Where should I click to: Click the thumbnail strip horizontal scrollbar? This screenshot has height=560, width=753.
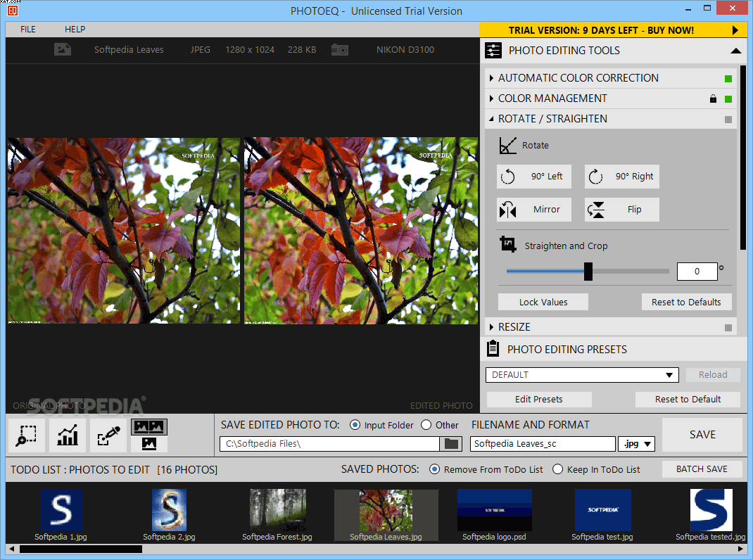[81, 549]
